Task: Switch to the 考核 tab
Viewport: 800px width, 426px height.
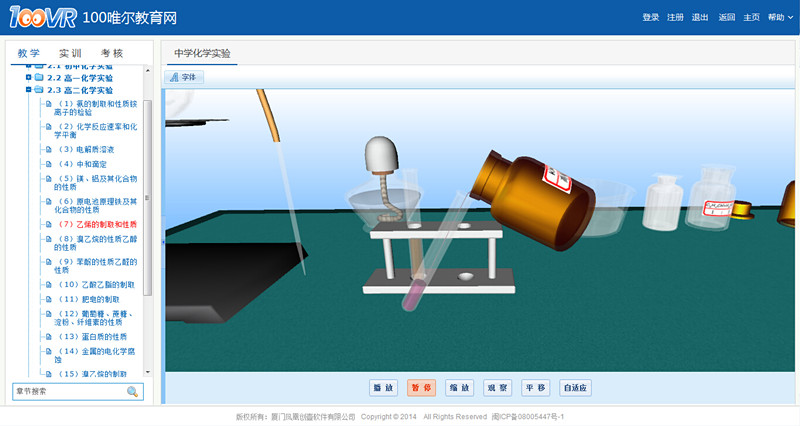Action: point(112,53)
